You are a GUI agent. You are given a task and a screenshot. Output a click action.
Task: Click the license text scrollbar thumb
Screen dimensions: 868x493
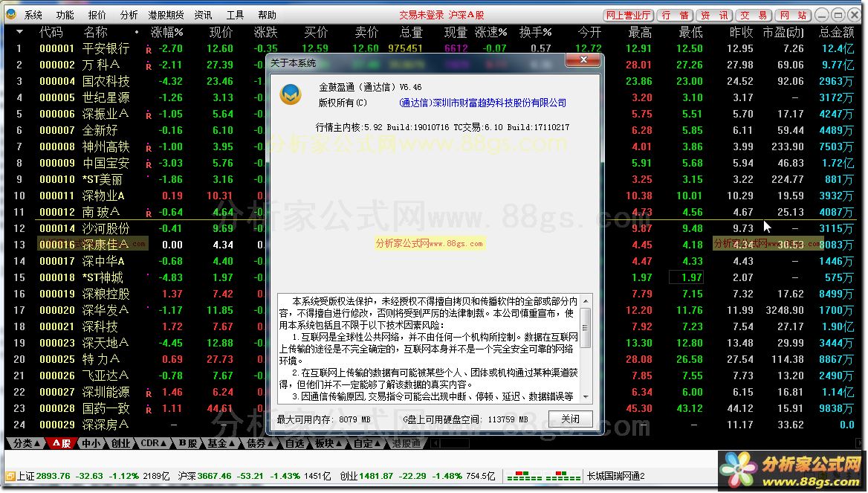586,328
